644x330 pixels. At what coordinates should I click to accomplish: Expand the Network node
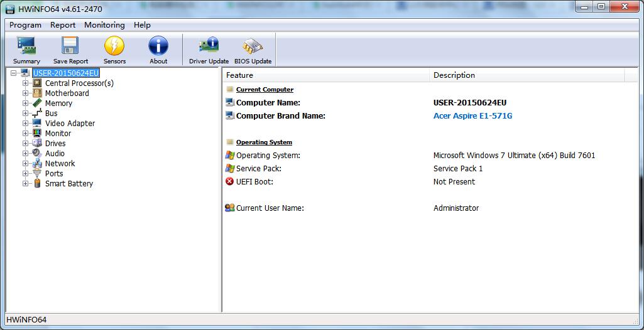[26, 163]
